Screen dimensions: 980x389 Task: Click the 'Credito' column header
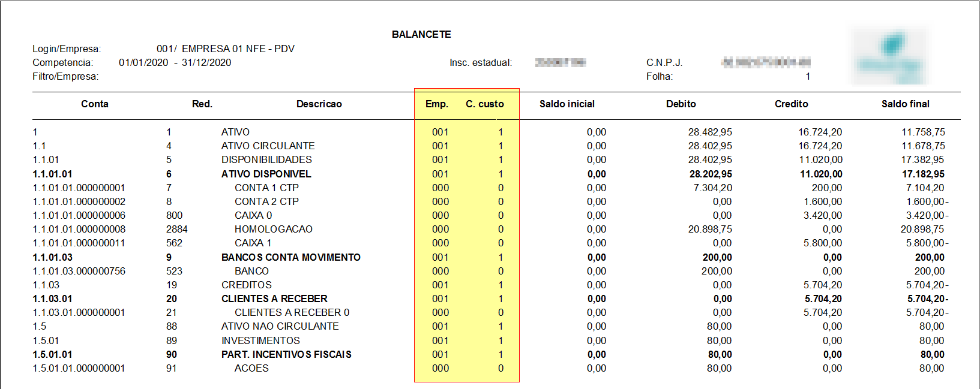click(792, 104)
